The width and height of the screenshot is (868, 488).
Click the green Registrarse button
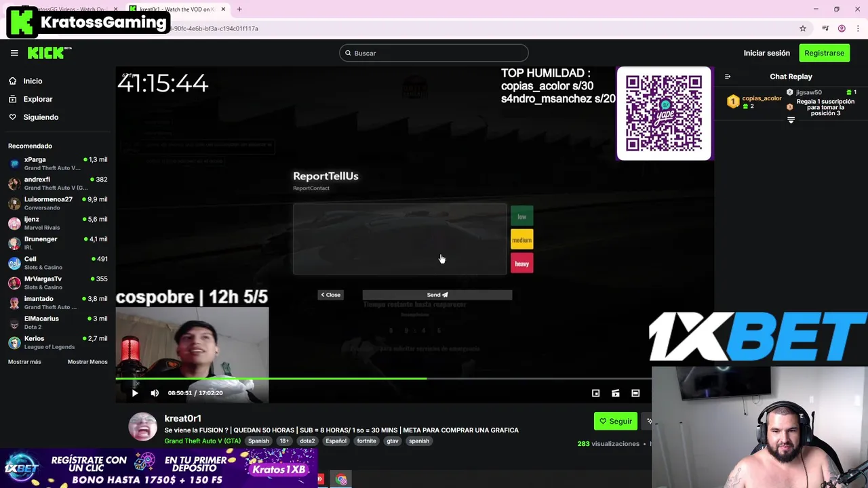point(824,53)
